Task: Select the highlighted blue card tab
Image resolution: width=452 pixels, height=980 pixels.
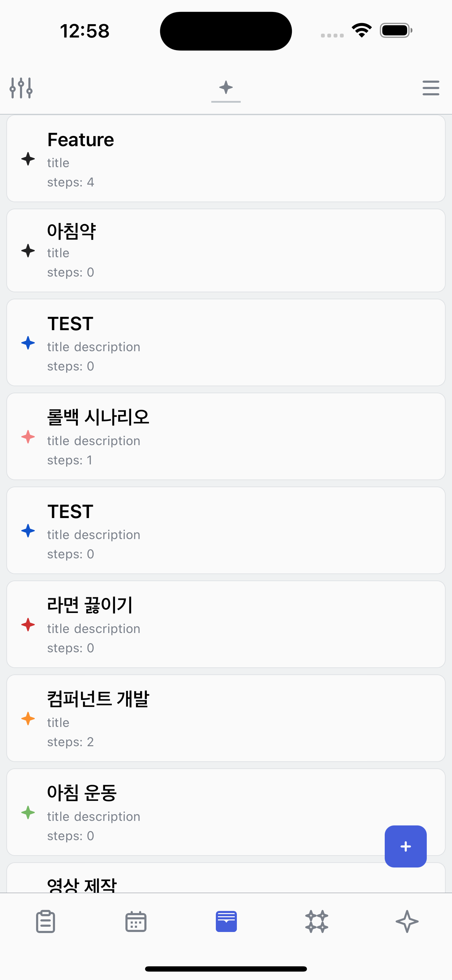Action: pos(226,921)
